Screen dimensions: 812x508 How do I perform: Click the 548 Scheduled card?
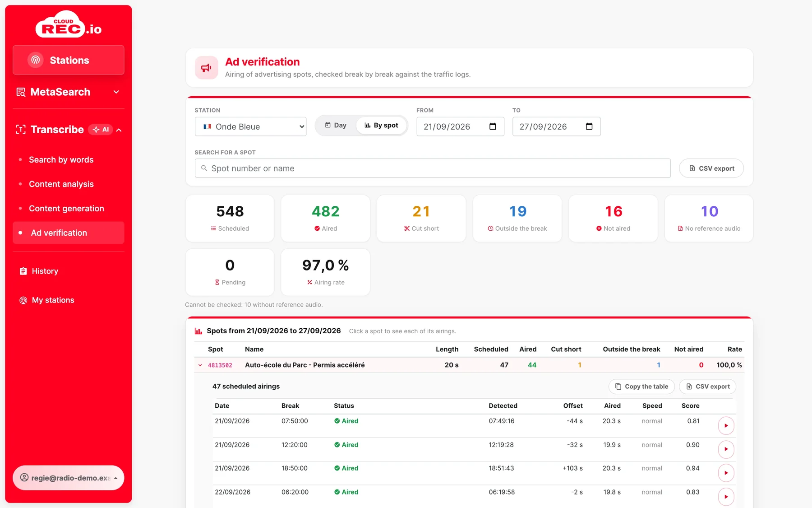[x=230, y=219]
